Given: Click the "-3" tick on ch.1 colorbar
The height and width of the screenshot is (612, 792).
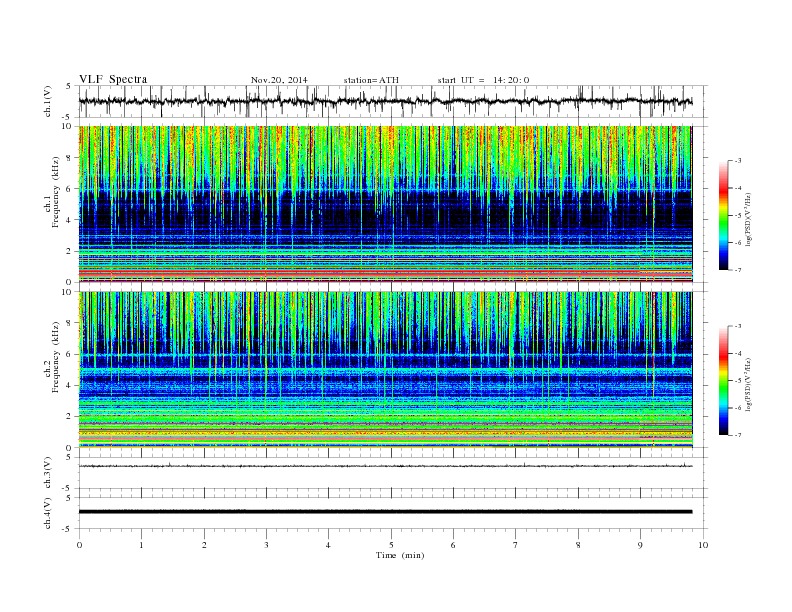Looking at the screenshot, I should click(x=737, y=161).
